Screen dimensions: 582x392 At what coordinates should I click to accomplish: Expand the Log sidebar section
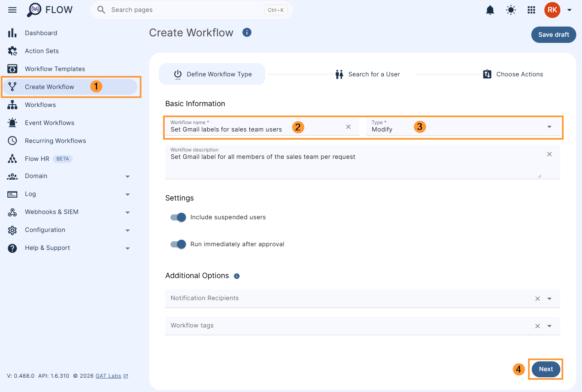tap(128, 194)
